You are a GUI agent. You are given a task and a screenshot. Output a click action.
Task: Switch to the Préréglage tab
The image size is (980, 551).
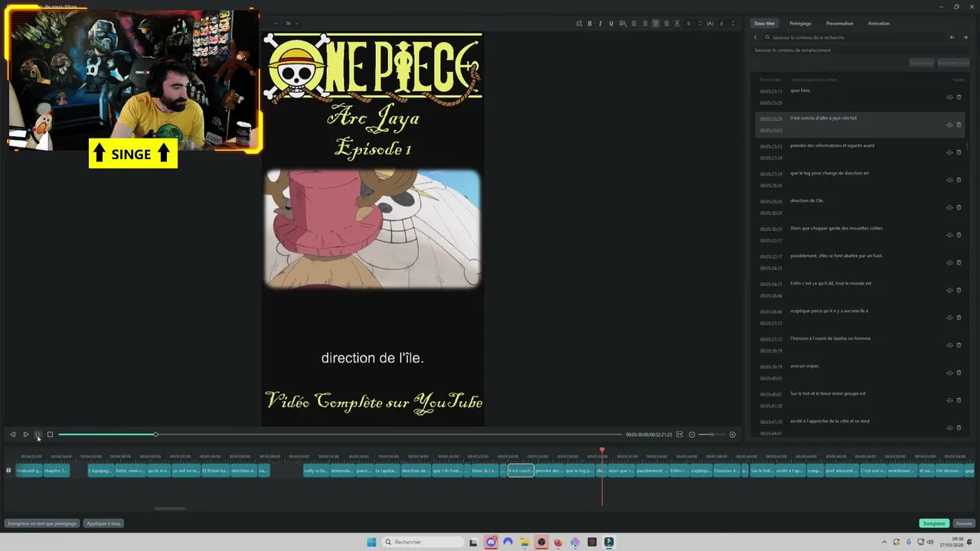coord(800,24)
